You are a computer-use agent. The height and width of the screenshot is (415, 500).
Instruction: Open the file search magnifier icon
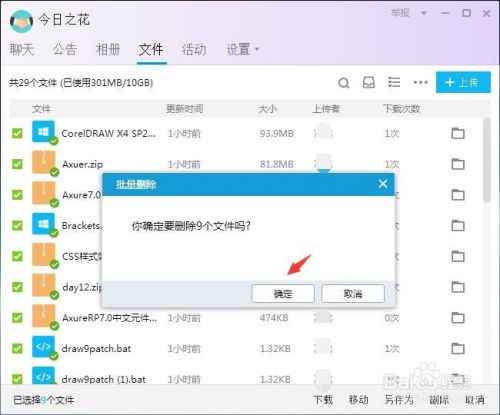point(344,83)
